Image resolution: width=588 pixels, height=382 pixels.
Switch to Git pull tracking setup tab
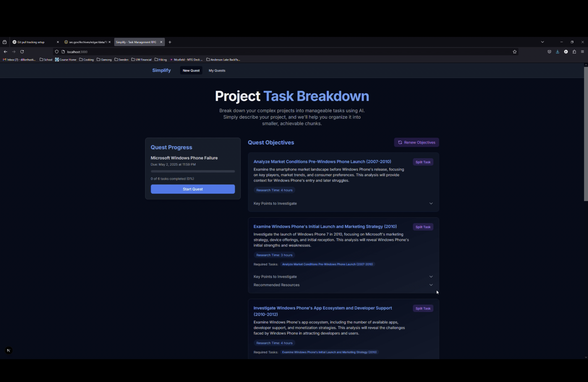pos(31,42)
